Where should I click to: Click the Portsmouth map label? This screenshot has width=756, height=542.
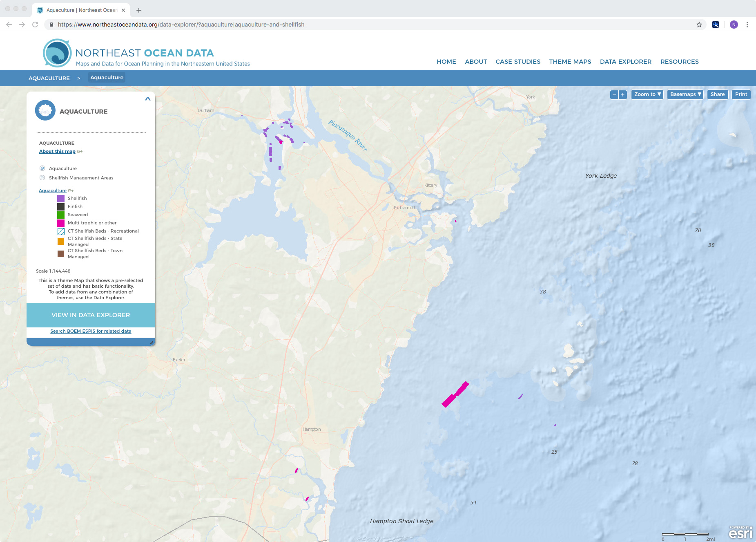(405, 208)
